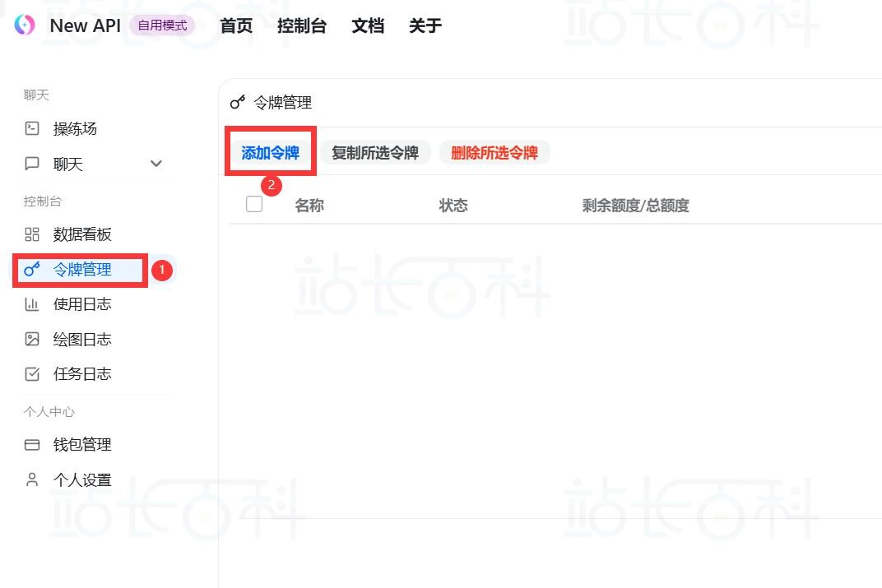Click the 剩余额度/总额度 column header
This screenshot has height=588, width=882.
(636, 205)
